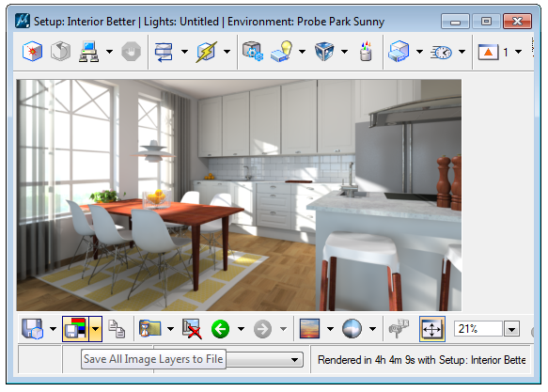Expand the zoom percentage dropdown arrow
The width and height of the screenshot is (548, 392).
[x=512, y=329]
